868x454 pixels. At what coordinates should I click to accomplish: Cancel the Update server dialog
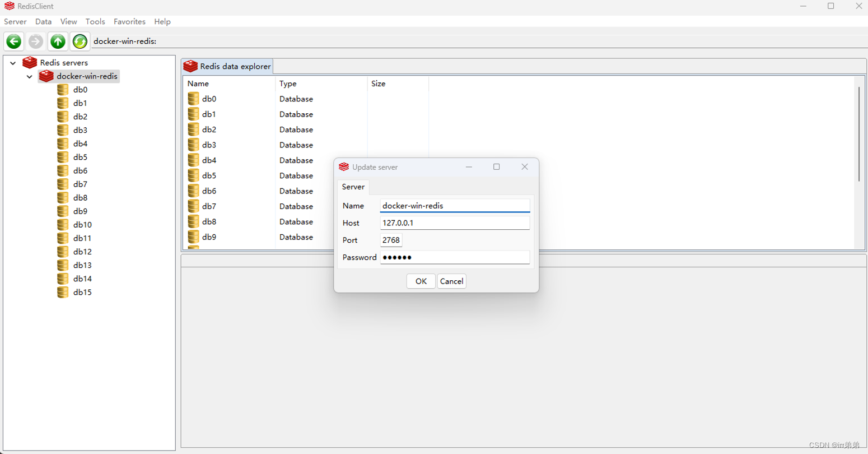click(451, 281)
